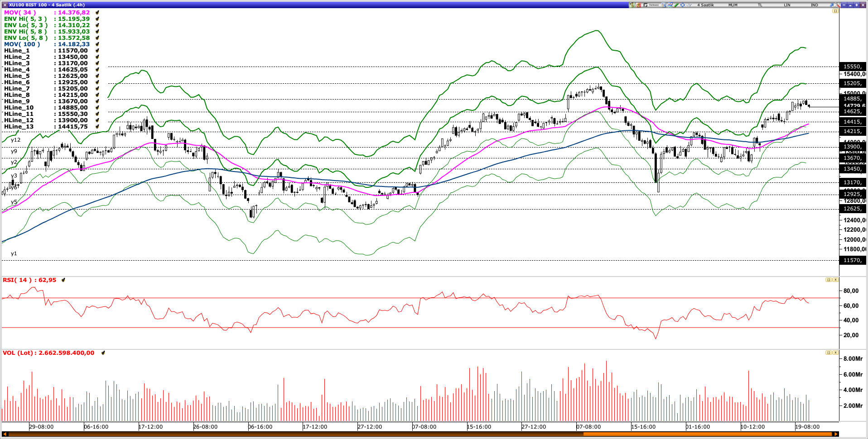Click the y12 line label on the chart
The image size is (868, 439).
click(x=16, y=140)
